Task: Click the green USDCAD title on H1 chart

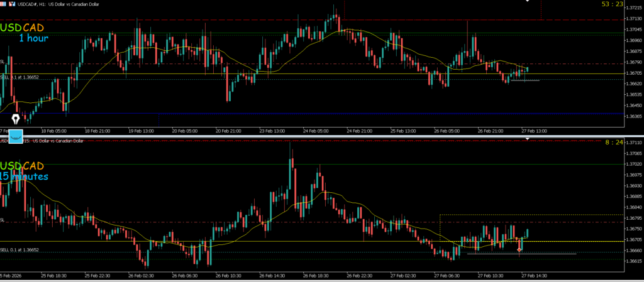Action: [22, 28]
